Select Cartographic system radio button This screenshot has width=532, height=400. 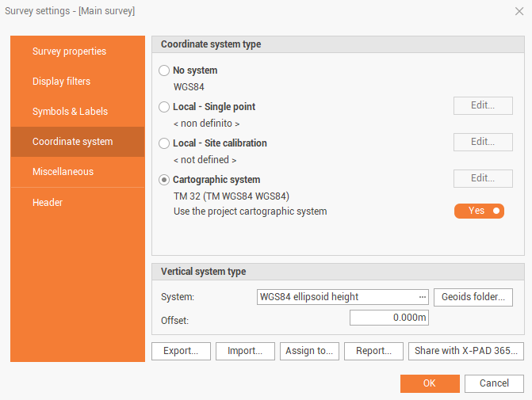pos(164,180)
